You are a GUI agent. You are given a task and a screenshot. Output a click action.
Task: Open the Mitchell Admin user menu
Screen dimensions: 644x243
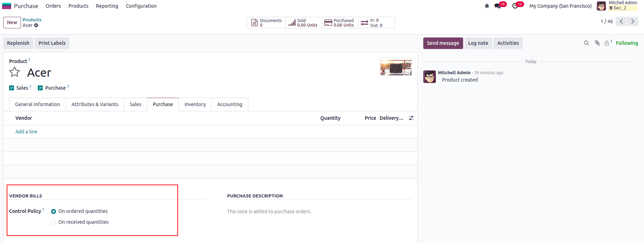[617, 6]
